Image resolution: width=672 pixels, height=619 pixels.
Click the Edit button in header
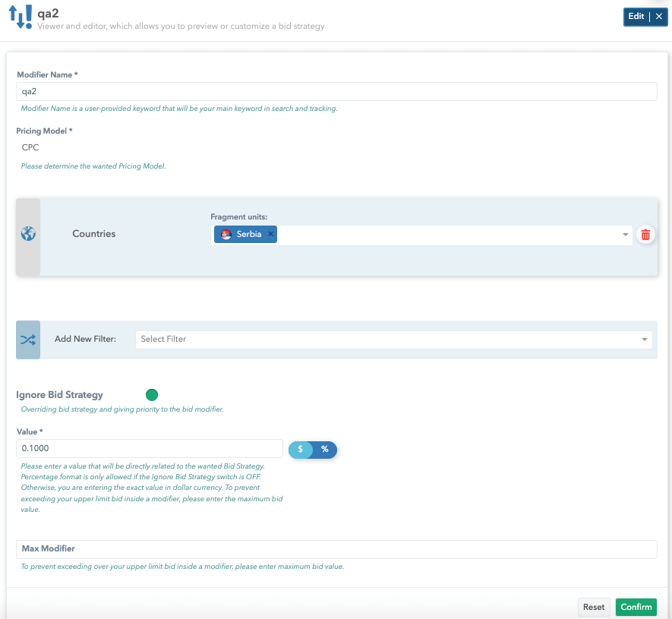click(x=636, y=17)
